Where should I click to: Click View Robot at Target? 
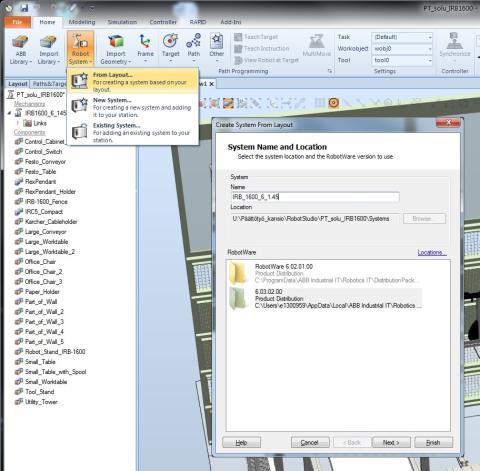[266, 60]
